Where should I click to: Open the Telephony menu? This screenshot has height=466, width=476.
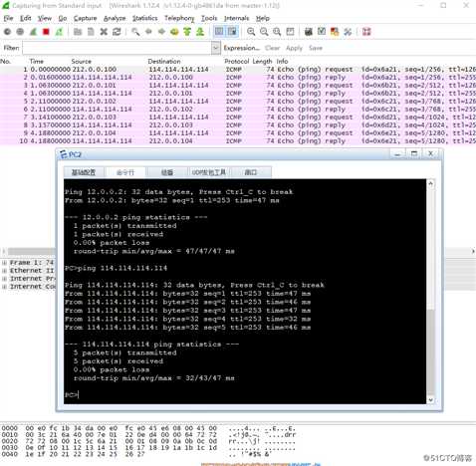click(179, 18)
